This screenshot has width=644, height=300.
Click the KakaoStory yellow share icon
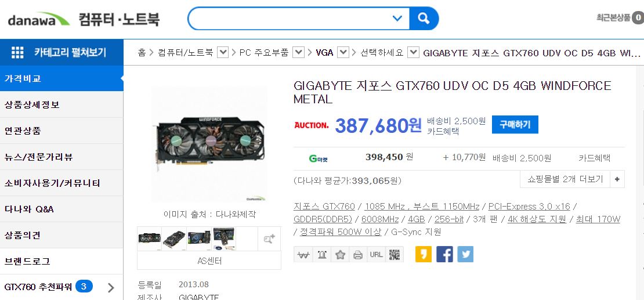point(424,254)
